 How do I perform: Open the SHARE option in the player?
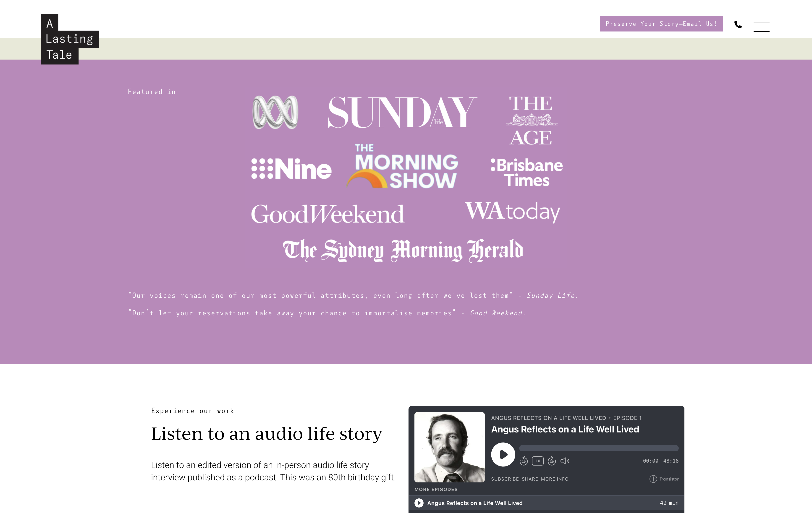530,479
